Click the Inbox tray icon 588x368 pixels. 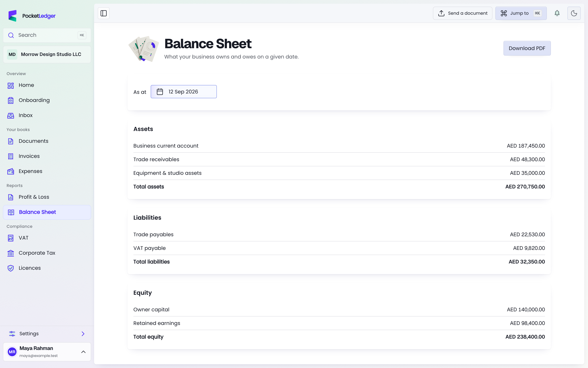point(11,116)
